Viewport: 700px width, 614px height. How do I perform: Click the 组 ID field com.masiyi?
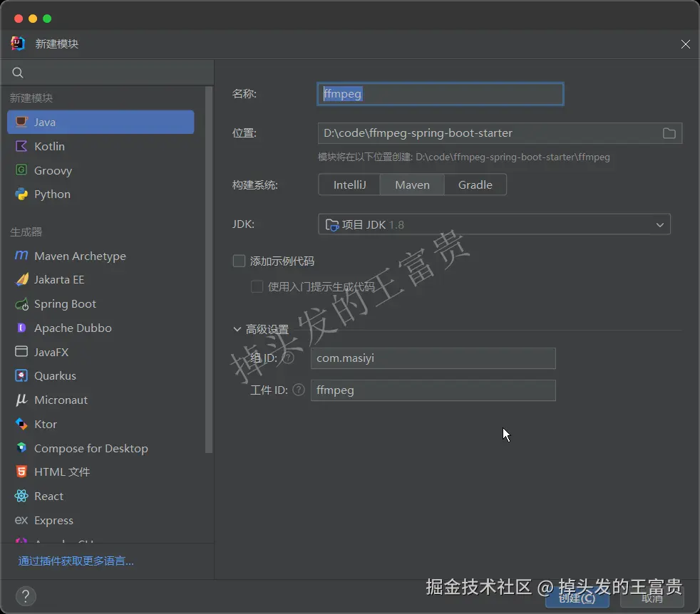point(433,358)
